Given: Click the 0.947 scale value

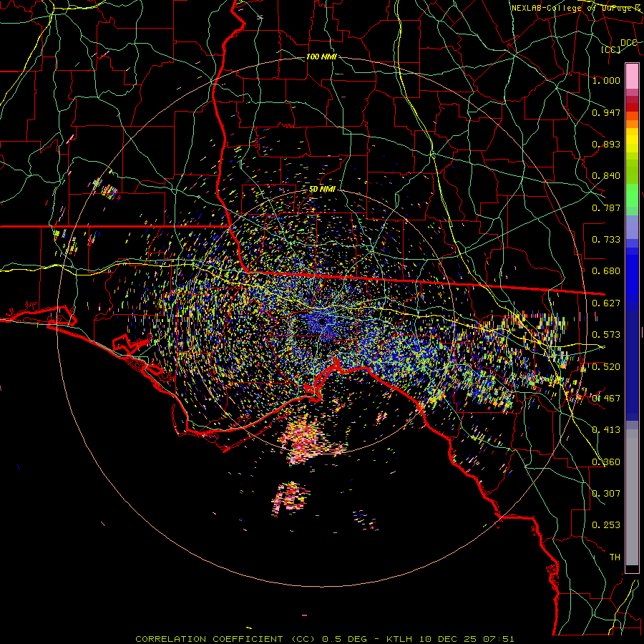Looking at the screenshot, I should [x=606, y=112].
